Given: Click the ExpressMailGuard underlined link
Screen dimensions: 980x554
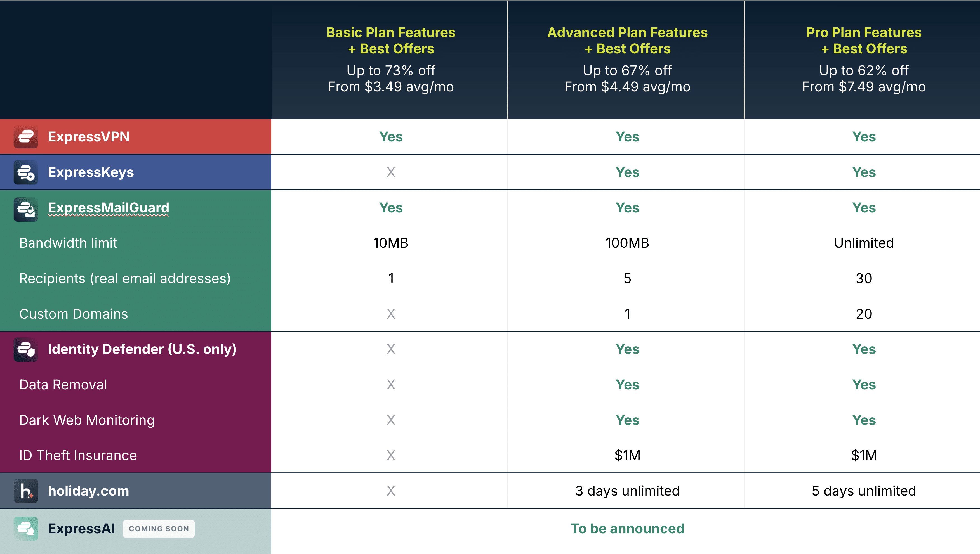Looking at the screenshot, I should tap(109, 208).
